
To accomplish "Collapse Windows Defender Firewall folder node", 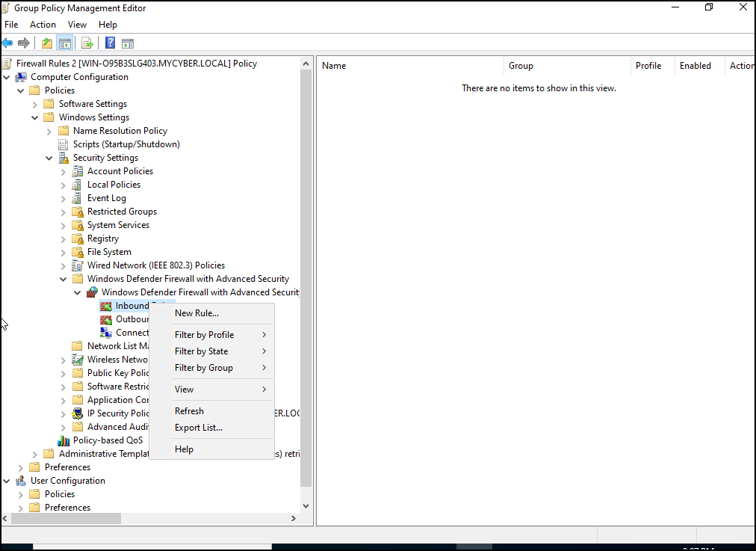I will [63, 279].
